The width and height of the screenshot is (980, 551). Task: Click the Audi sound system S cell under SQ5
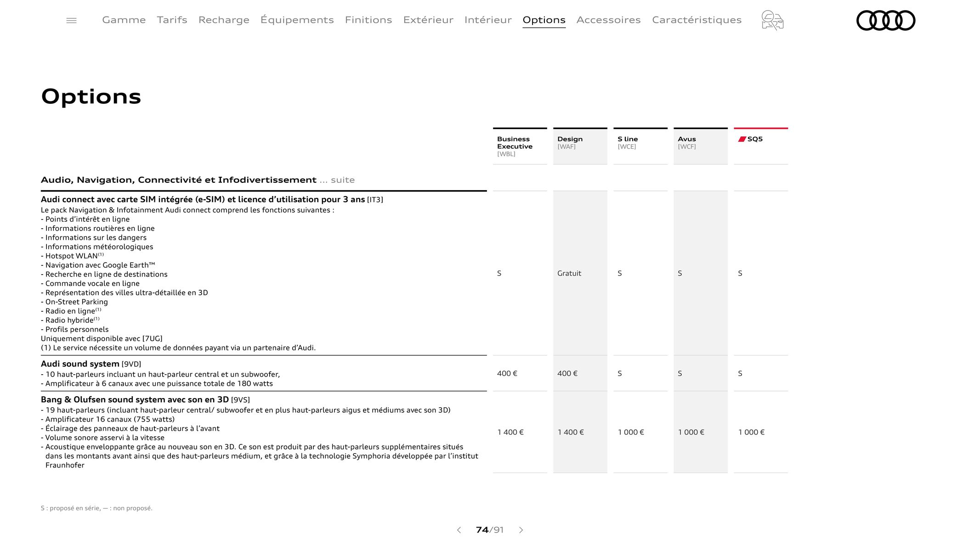click(740, 373)
